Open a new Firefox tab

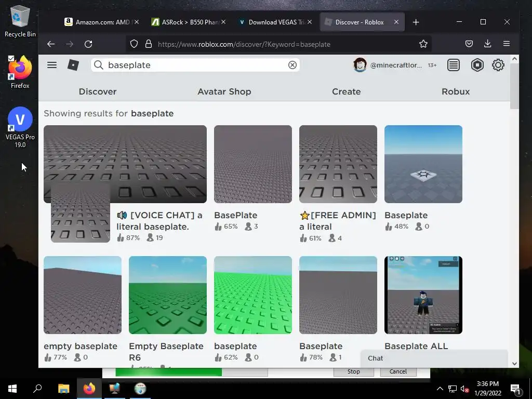pos(416,22)
